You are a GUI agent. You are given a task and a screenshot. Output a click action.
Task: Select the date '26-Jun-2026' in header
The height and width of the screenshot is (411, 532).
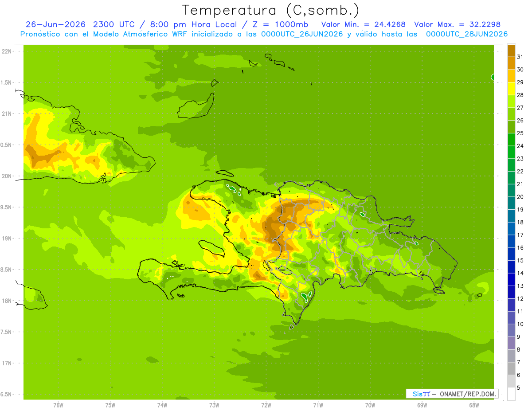[x=55, y=24]
